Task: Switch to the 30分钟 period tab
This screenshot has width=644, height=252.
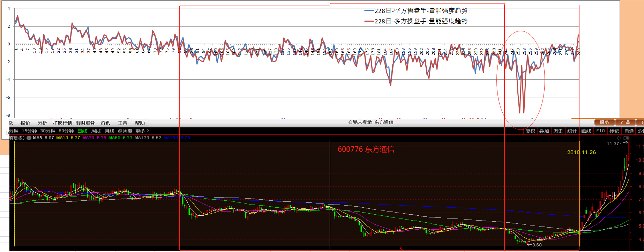Action: [x=48, y=131]
